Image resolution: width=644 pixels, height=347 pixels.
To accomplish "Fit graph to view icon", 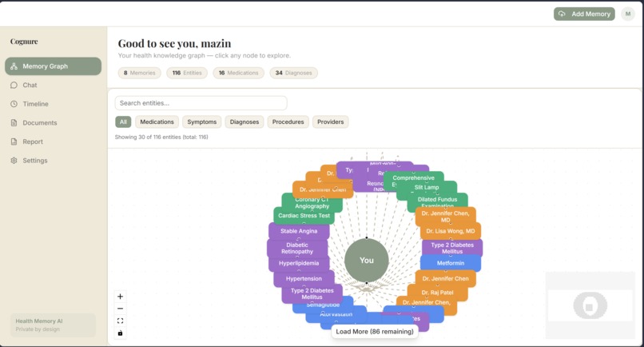I will pyautogui.click(x=121, y=321).
